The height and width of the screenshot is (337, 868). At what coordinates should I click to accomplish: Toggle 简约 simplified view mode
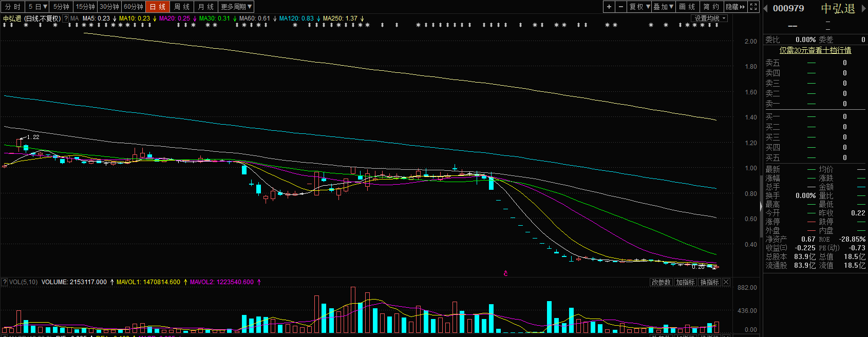[x=711, y=7]
